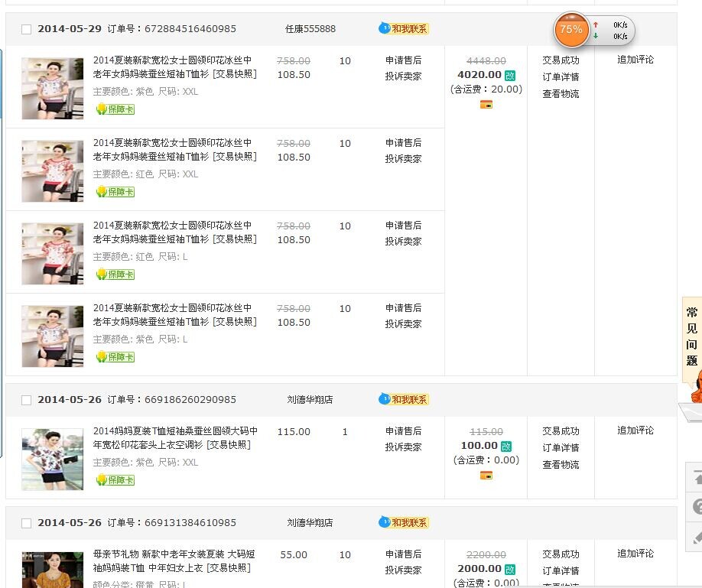Click 申请售后 for purple XXL item

click(x=403, y=60)
